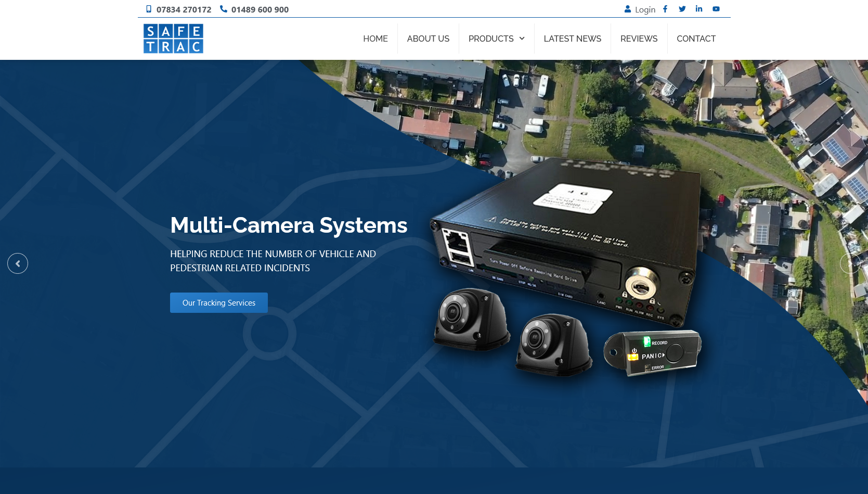
Task: Open the Twitter social link icon
Action: click(682, 9)
